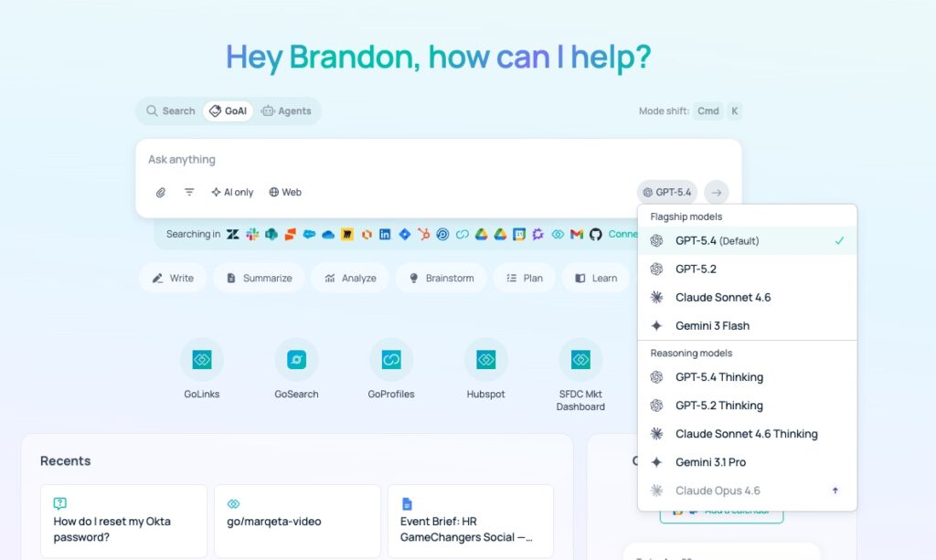Click the paperclip attachment icon
The width and height of the screenshot is (936, 560).
pos(161,192)
